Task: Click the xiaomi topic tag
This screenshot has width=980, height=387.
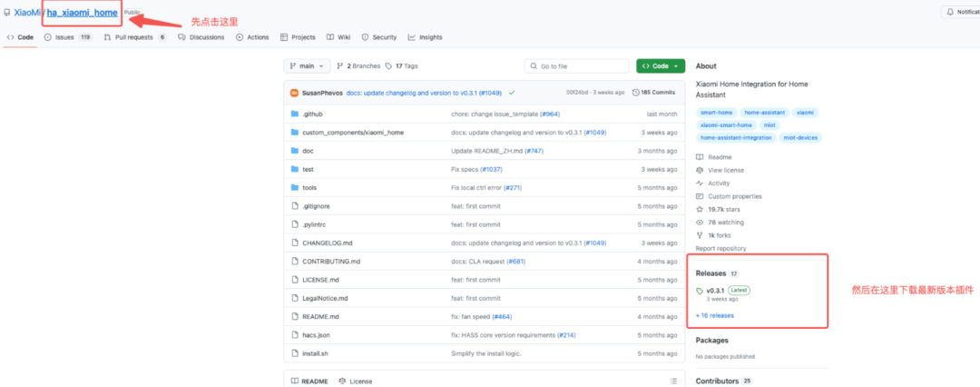Action: tap(805, 113)
